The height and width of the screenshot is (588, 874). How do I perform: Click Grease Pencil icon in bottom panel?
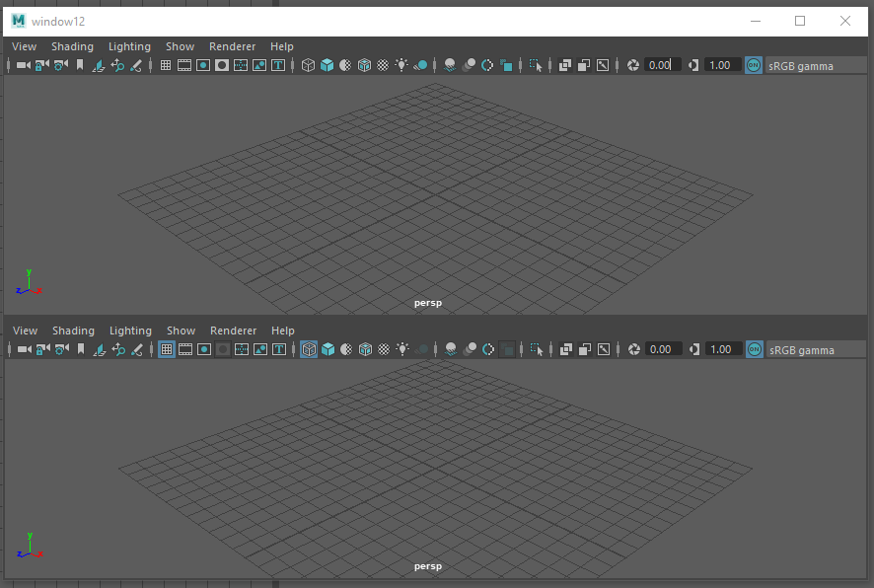(x=136, y=349)
